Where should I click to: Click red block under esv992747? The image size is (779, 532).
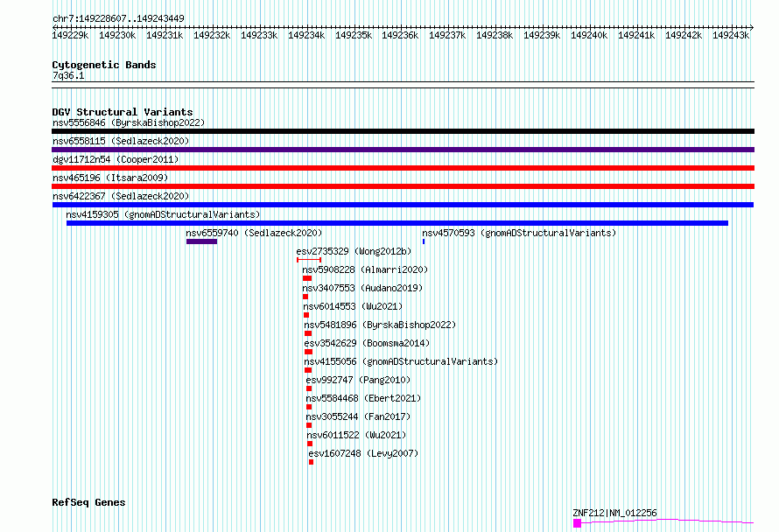(x=309, y=388)
